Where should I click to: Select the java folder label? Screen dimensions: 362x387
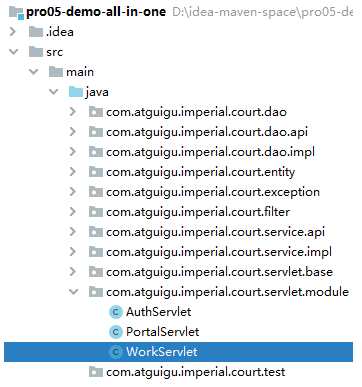point(97,92)
